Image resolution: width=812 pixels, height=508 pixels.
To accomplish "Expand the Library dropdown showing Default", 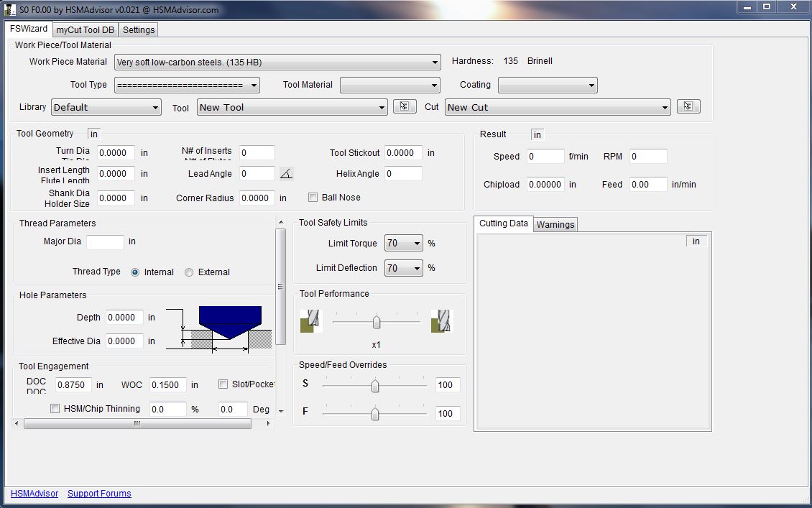I will pyautogui.click(x=106, y=108).
